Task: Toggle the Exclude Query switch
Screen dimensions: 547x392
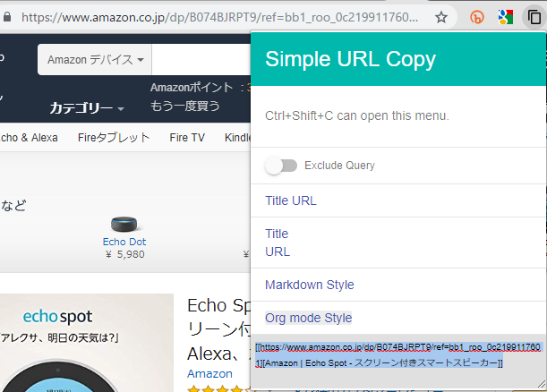Action: coord(281,166)
